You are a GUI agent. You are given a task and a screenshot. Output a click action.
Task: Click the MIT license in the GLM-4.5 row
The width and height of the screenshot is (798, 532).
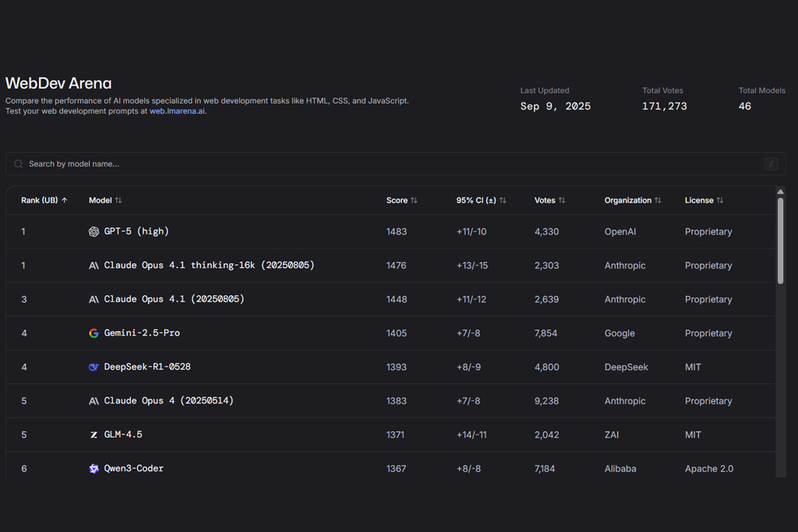click(x=693, y=435)
